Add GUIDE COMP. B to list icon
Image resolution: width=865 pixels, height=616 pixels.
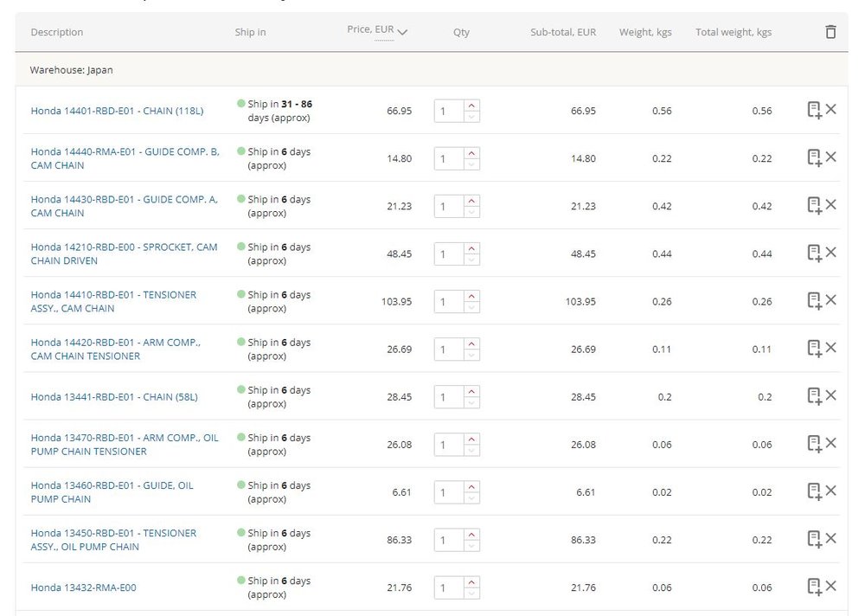click(x=813, y=157)
